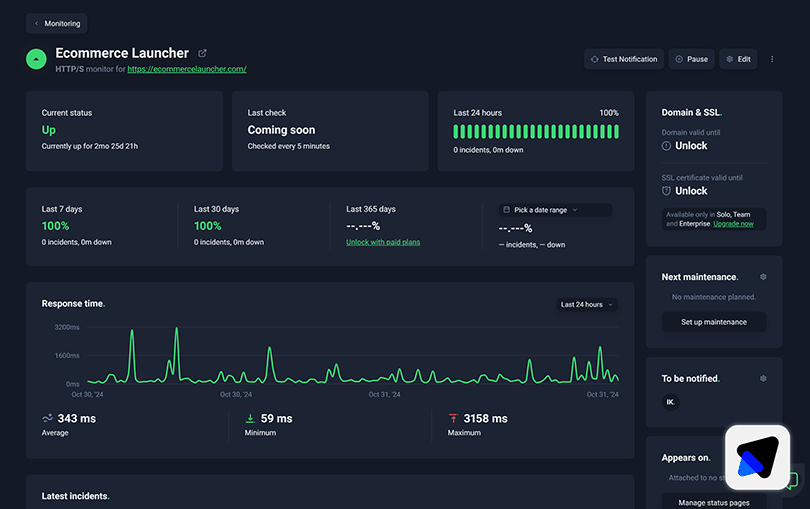Click 'No maintenance planned.' text
This screenshot has height=509, width=810.
tap(714, 297)
